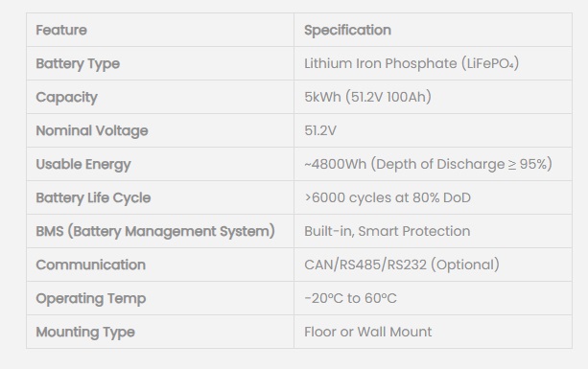Select the Usable Energy label

83,165
